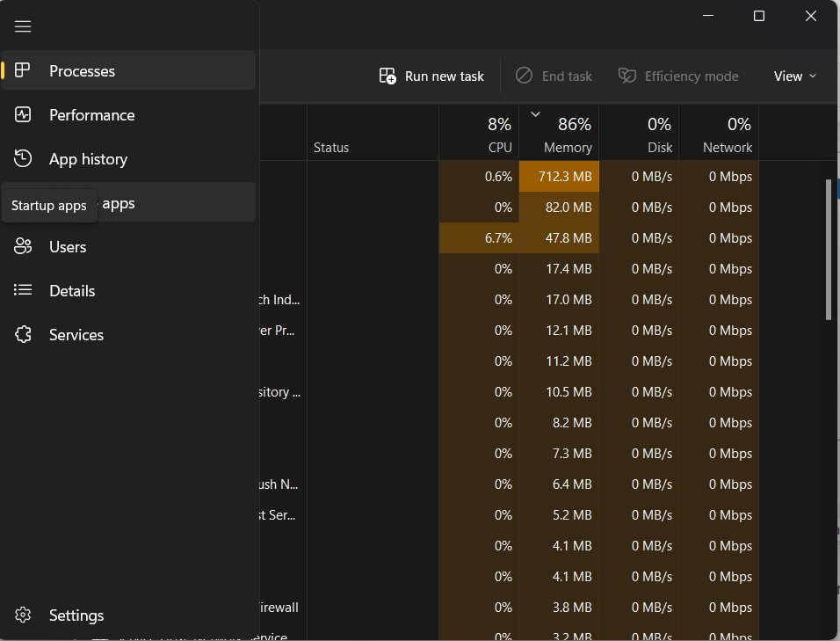
Task: Click the Users people icon
Action: click(23, 247)
